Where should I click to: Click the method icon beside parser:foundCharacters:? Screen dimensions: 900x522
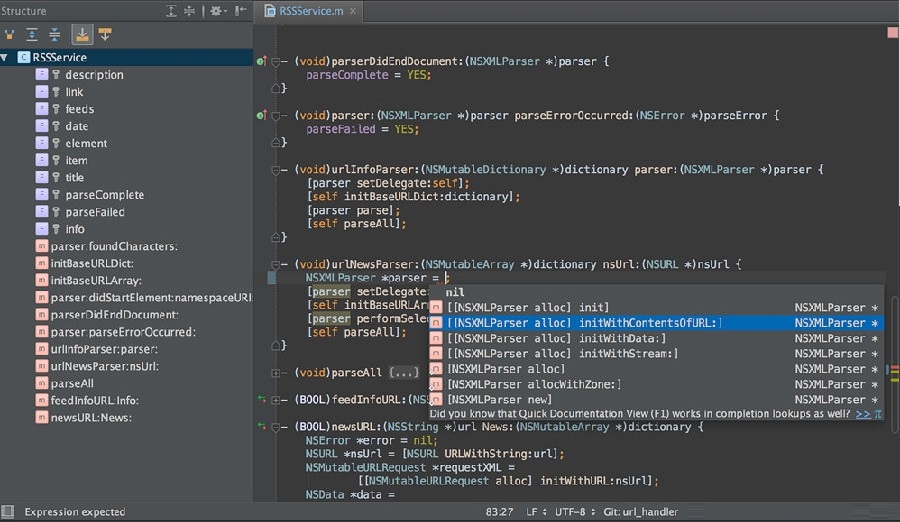[x=41, y=246]
